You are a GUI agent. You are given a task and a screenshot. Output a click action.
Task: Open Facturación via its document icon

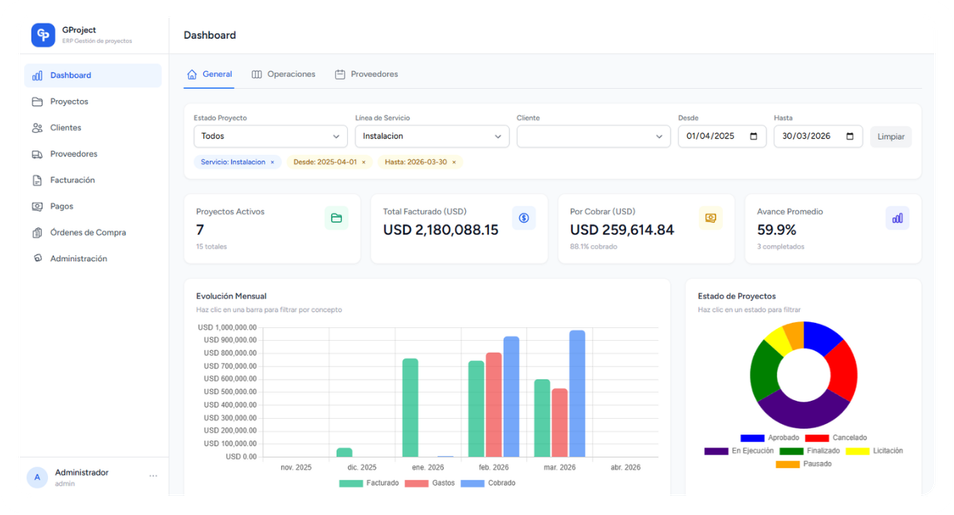coord(37,180)
